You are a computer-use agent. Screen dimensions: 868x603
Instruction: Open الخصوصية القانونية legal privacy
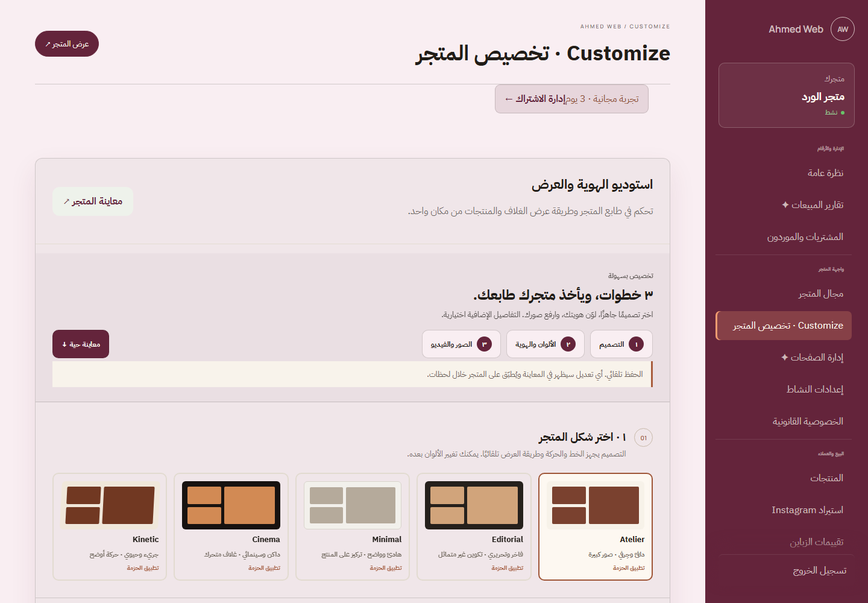click(x=784, y=421)
